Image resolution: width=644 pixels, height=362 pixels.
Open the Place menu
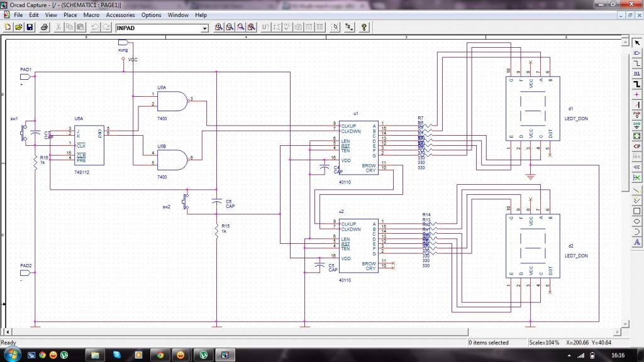70,14
